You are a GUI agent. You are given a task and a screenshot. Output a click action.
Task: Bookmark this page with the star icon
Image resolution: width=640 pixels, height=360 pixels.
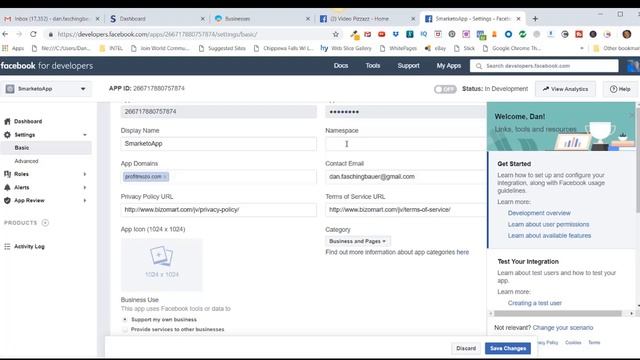point(336,34)
